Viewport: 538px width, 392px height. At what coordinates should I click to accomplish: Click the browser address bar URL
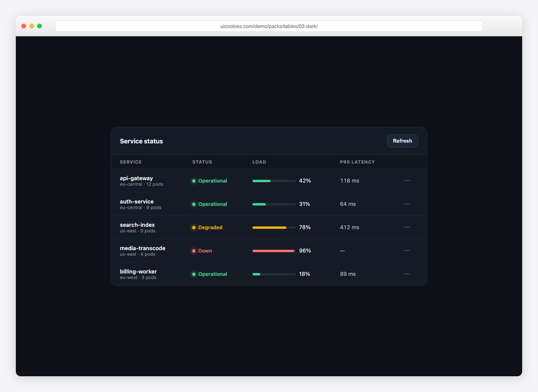coord(269,26)
